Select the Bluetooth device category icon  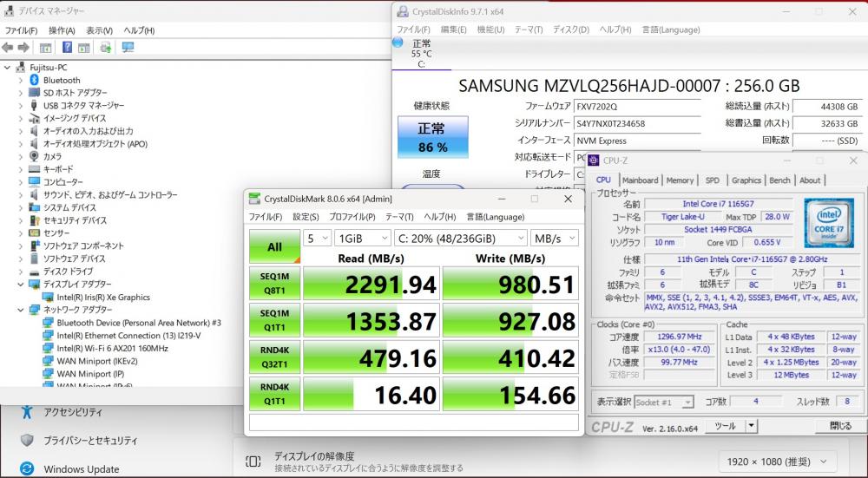click(x=35, y=80)
